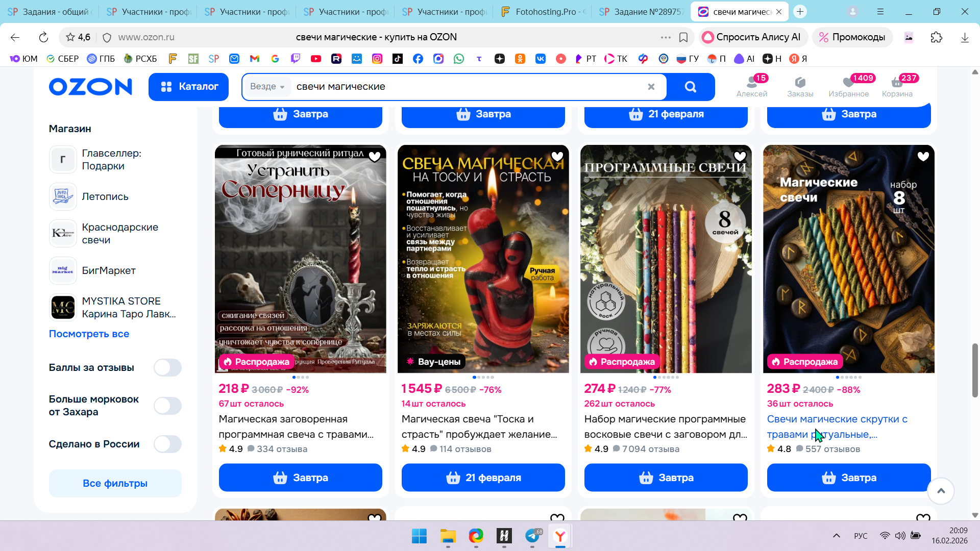
Task: Click the scroll-to-top arrow button
Action: (x=941, y=491)
